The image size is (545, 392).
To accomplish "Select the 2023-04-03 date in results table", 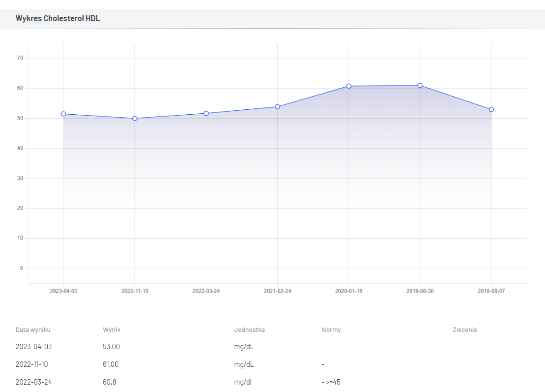I will pyautogui.click(x=33, y=347).
